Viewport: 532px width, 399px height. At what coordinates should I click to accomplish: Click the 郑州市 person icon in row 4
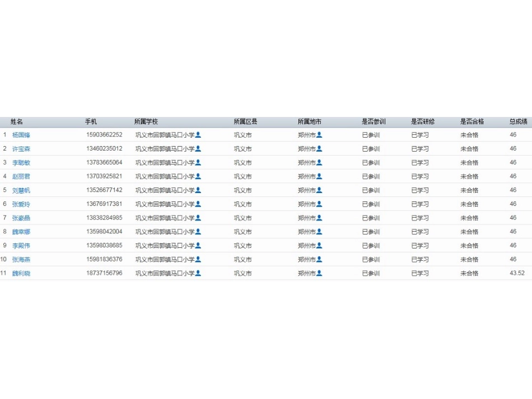(x=319, y=176)
